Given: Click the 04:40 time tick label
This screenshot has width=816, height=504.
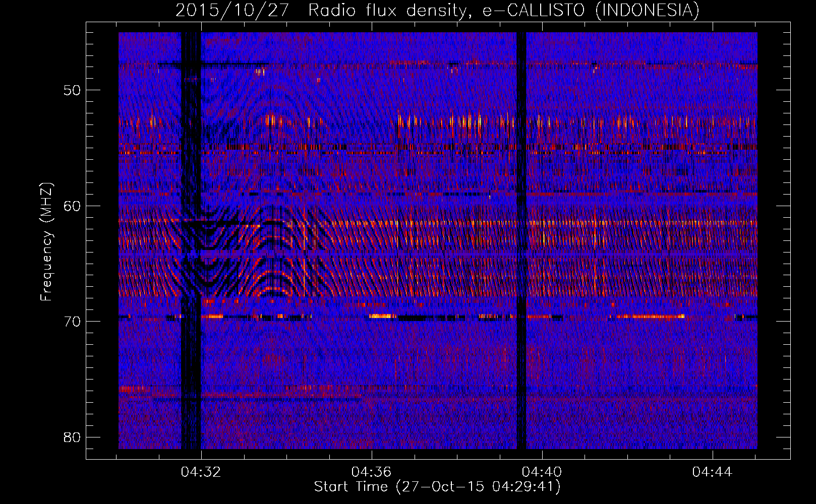Looking at the screenshot, I should pos(542,472).
